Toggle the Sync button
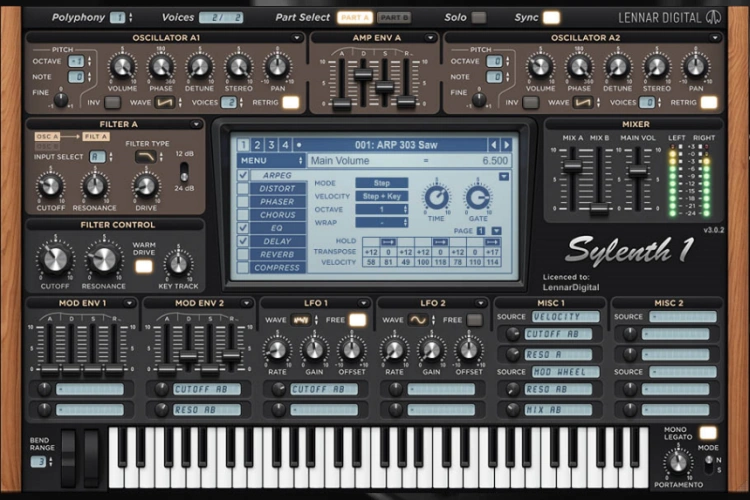Image resolution: width=750 pixels, height=500 pixels. [x=551, y=18]
